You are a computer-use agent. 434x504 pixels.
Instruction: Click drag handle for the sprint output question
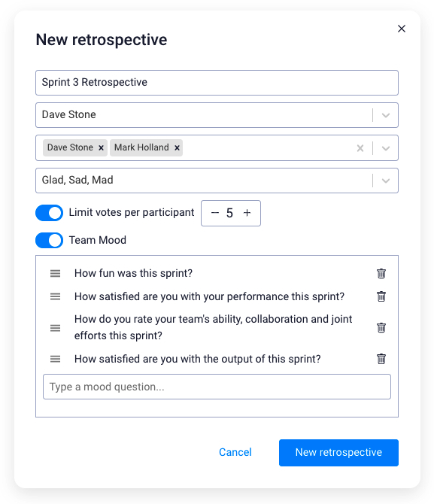point(56,359)
